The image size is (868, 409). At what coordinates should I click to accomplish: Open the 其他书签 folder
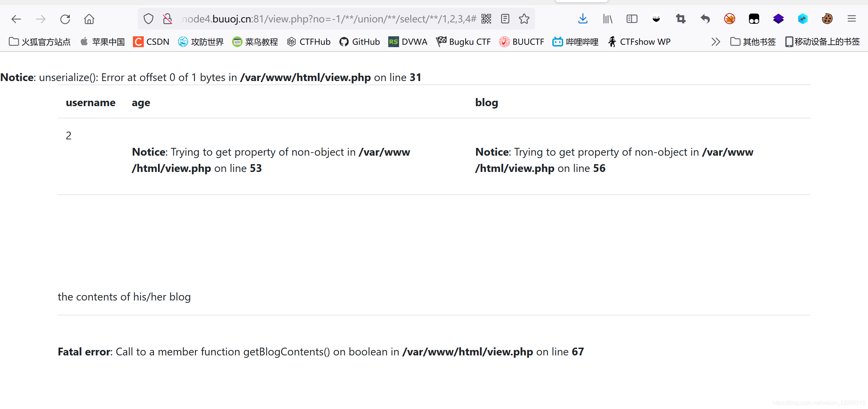point(753,42)
